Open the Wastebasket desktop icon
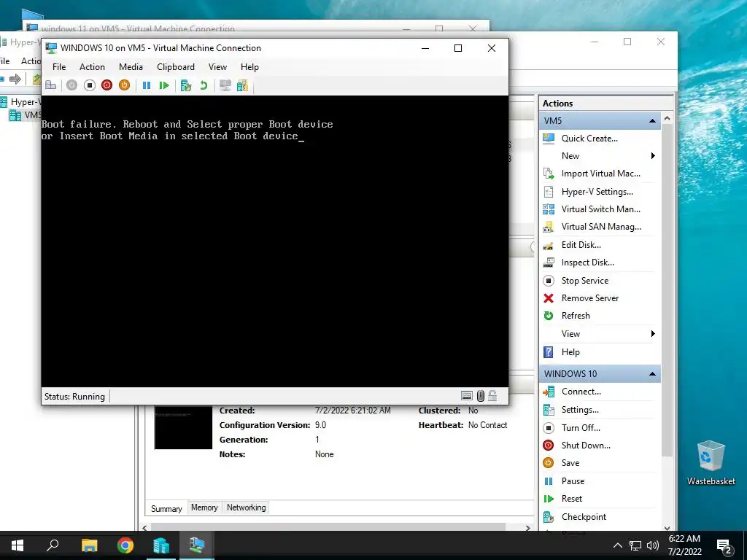The width and height of the screenshot is (747, 560). pos(711,463)
